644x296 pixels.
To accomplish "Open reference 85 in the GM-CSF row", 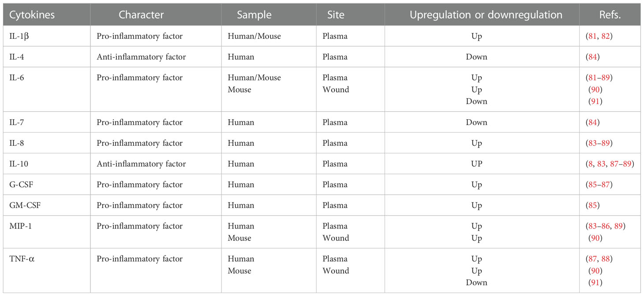I will (x=593, y=205).
